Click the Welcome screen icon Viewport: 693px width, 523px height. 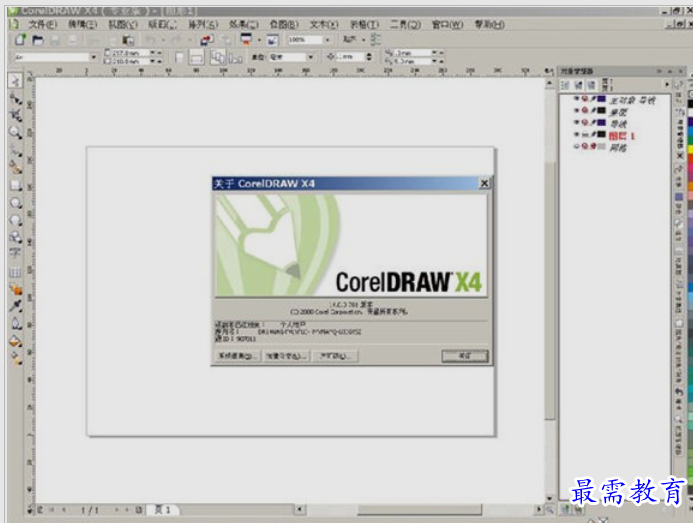click(272, 40)
